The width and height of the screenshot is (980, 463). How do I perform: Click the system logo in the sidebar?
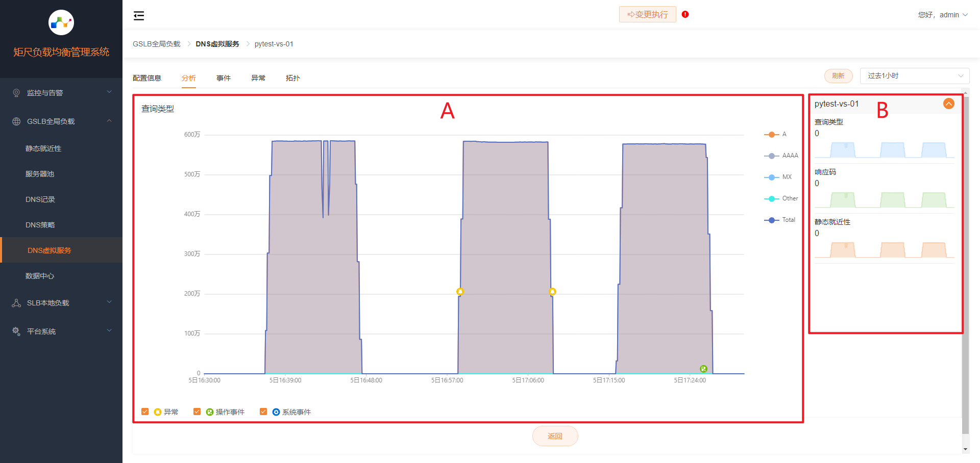(x=61, y=22)
